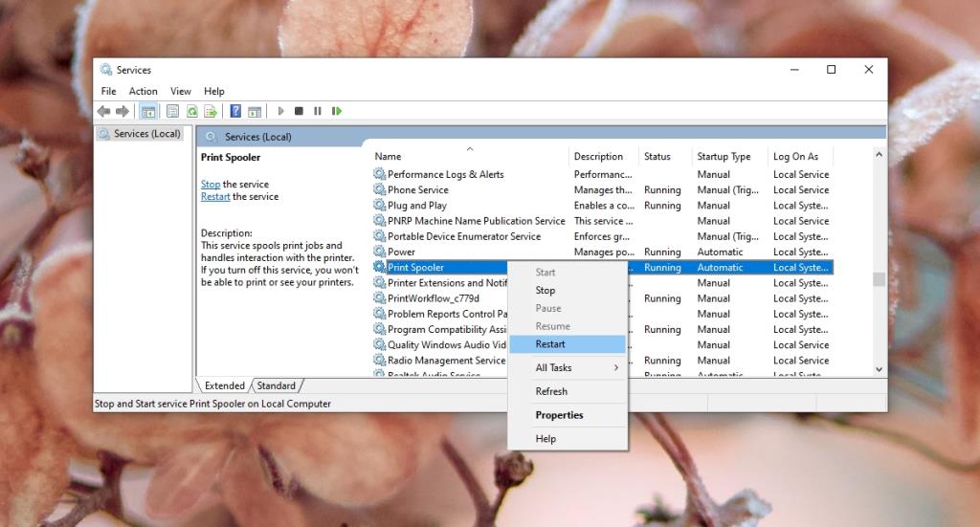Sort services by Name column header
The image size is (980, 527).
click(x=388, y=157)
